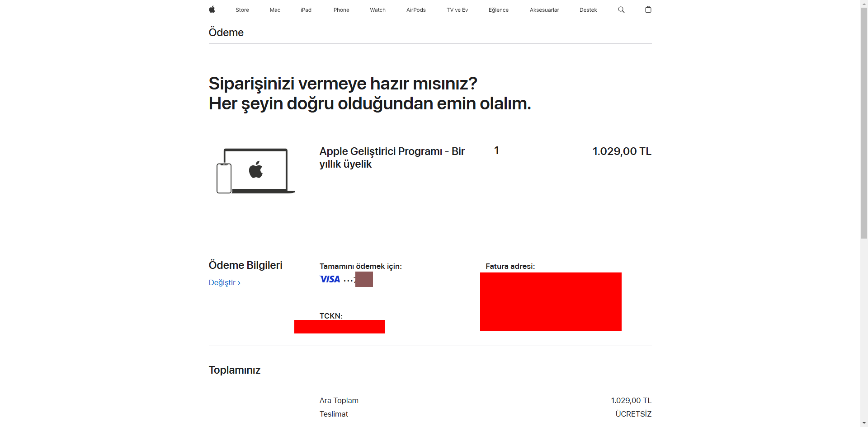868x427 pixels.
Task: Click the Toplamınız heading
Action: pos(235,370)
